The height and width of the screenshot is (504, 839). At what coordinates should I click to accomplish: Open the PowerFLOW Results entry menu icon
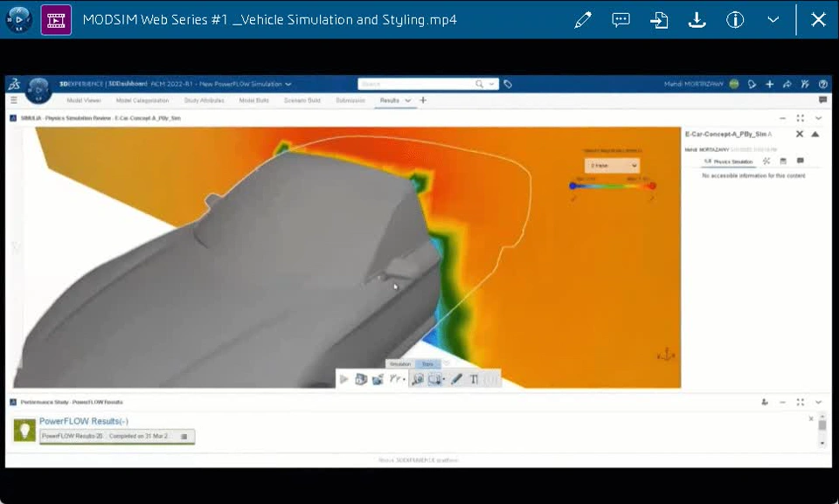184,437
